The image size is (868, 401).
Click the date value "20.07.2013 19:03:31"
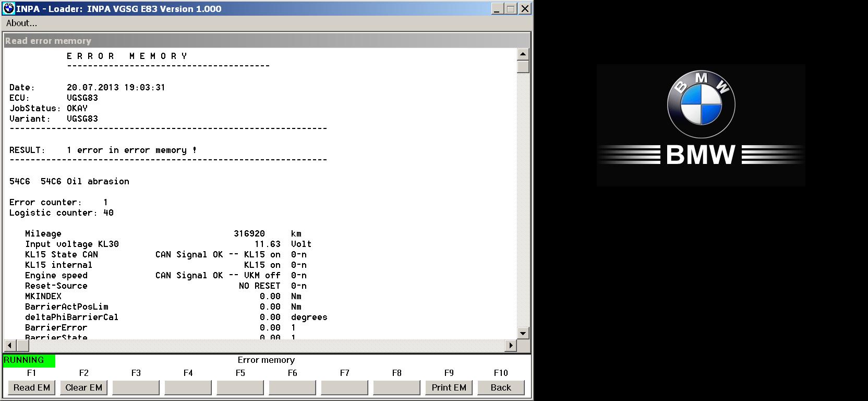click(x=116, y=87)
